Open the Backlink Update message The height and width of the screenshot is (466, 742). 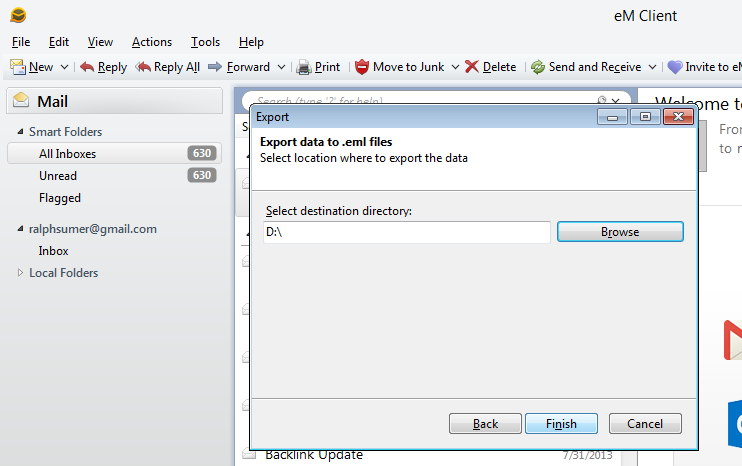point(314,455)
